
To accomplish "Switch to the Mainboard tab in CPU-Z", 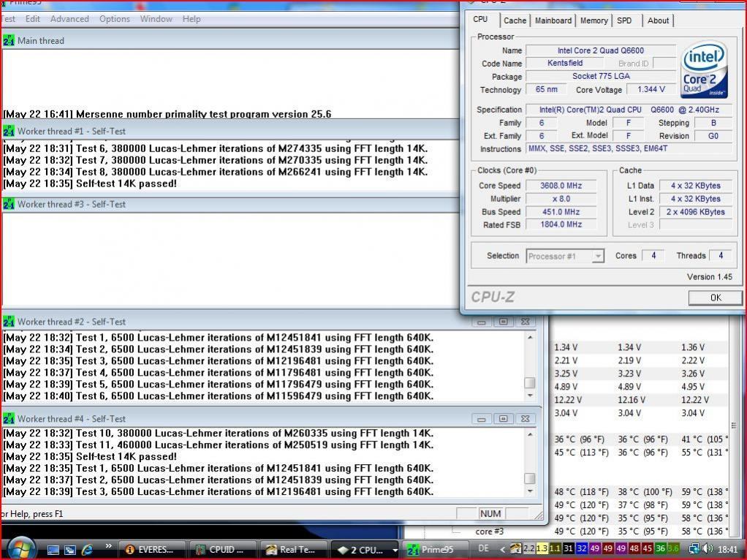I will click(553, 20).
